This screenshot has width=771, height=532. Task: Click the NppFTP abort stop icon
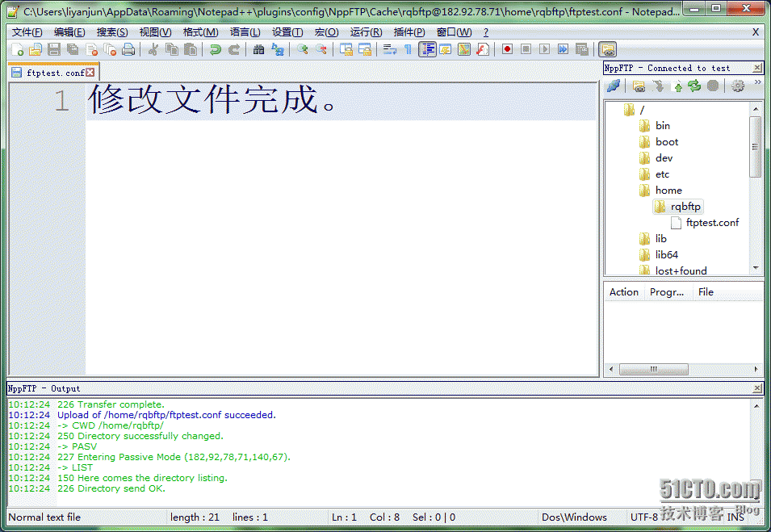(x=713, y=86)
